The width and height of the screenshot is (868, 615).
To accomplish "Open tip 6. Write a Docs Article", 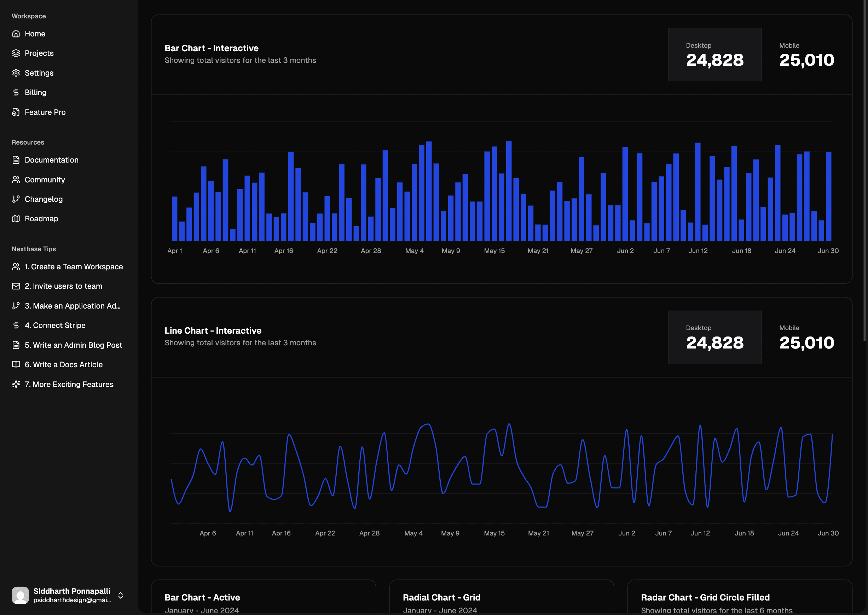I will pos(69,364).
